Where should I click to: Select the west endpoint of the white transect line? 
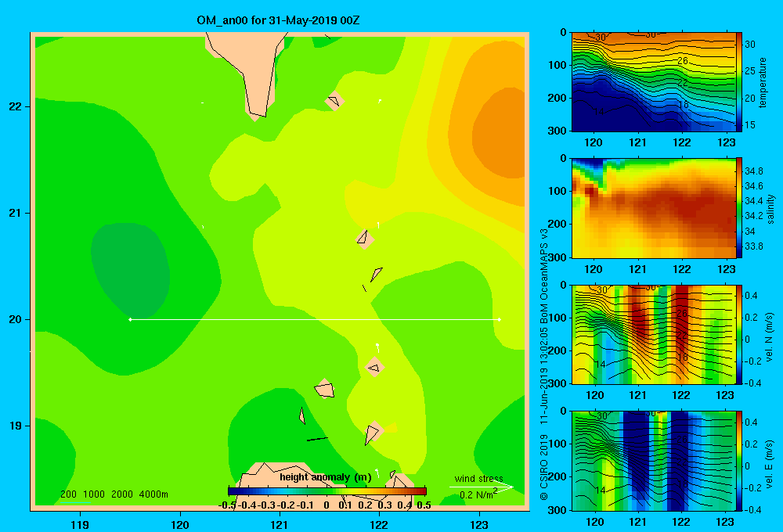tap(130, 319)
